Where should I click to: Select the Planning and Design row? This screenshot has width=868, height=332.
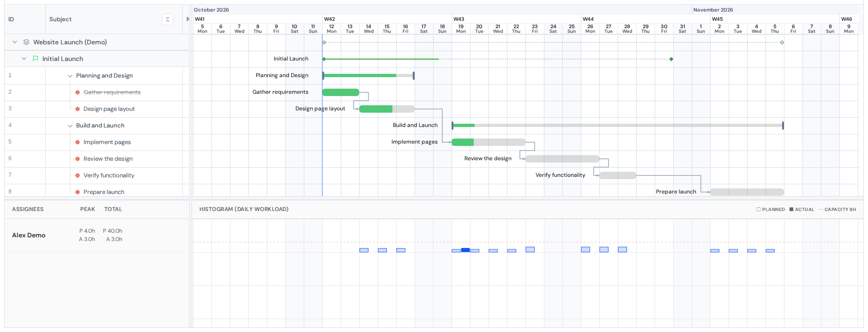97,76
